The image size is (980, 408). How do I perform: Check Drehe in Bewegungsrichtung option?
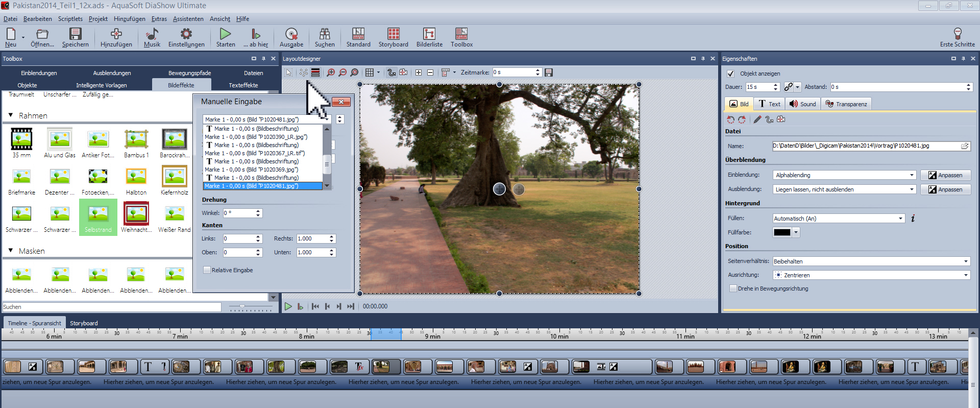pos(733,289)
